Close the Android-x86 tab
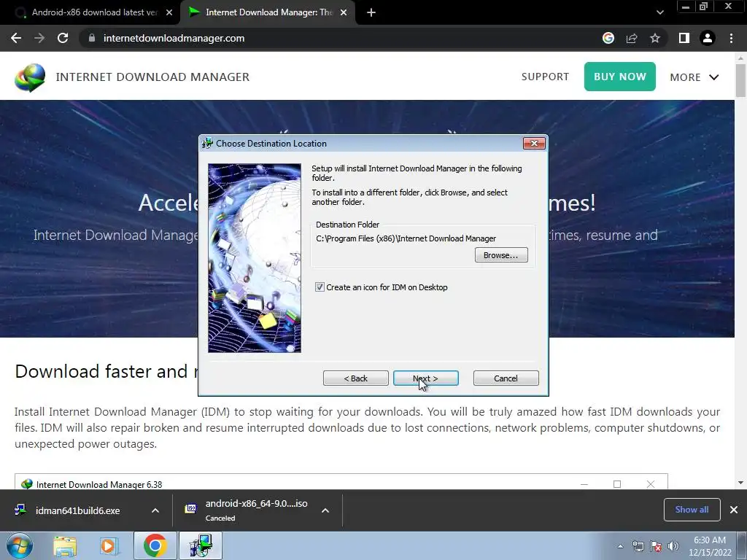This screenshot has width=747, height=560. pyautogui.click(x=169, y=12)
